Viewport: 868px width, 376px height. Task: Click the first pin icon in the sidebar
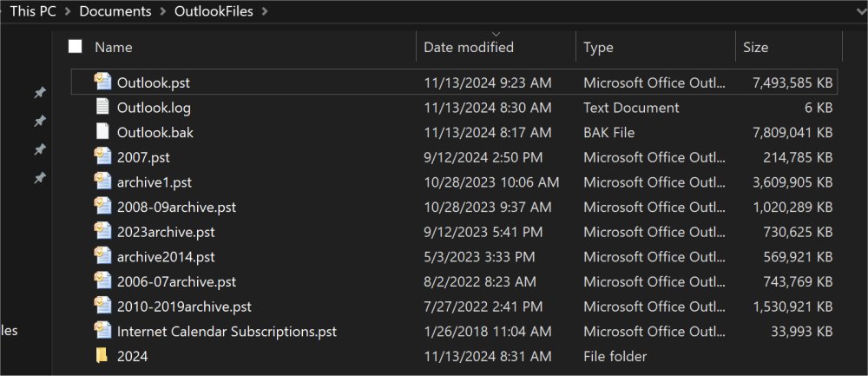40,92
